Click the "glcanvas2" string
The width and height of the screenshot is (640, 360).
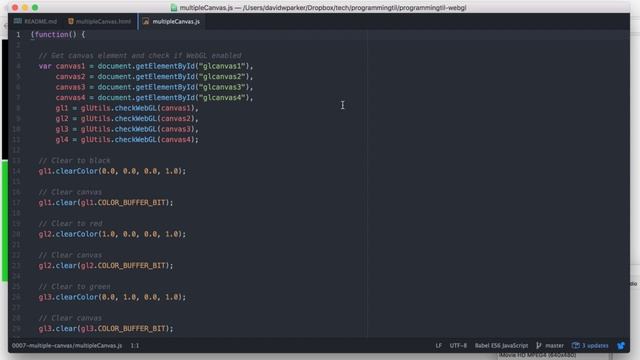[x=223, y=77]
